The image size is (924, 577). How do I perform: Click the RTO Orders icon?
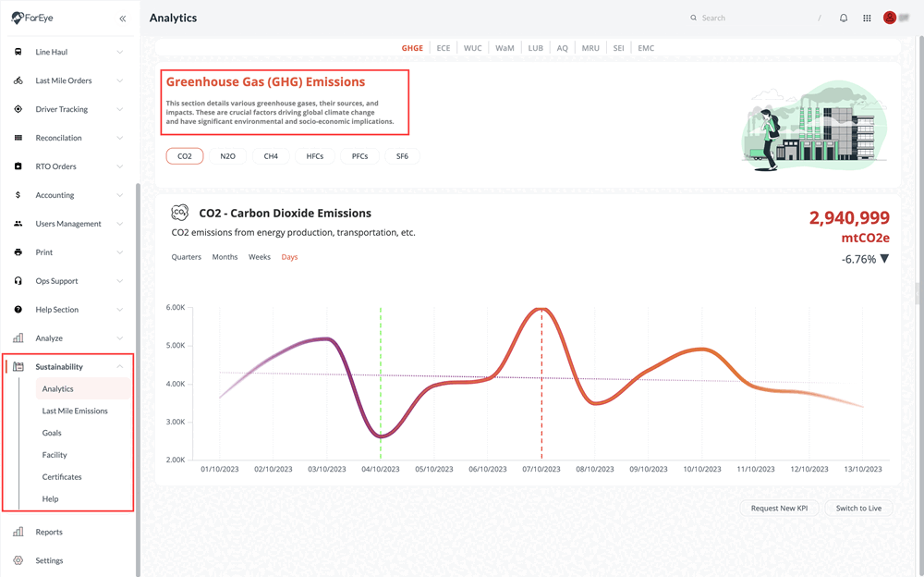(x=18, y=166)
